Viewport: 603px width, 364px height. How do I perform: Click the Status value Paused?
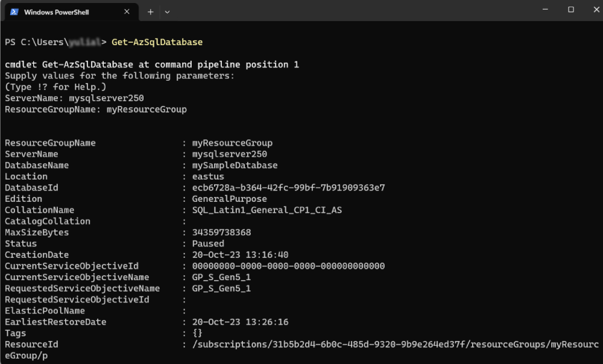coord(208,243)
